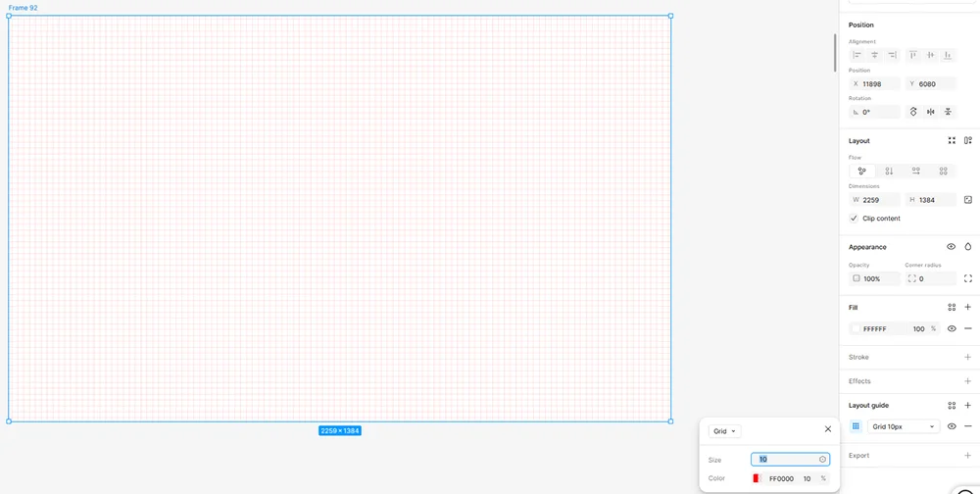Select grid flow layout option
This screenshot has width=980, height=494.
pos(943,172)
